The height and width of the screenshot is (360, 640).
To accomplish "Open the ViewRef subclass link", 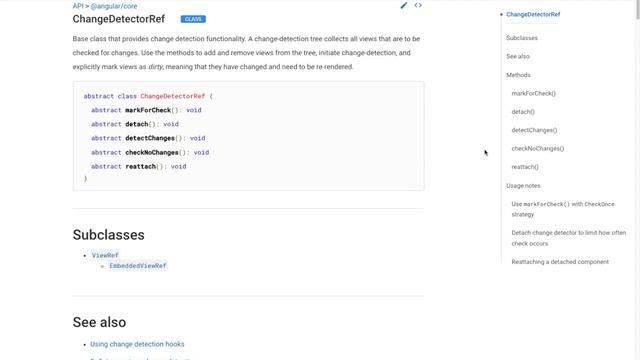I will click(x=105, y=255).
